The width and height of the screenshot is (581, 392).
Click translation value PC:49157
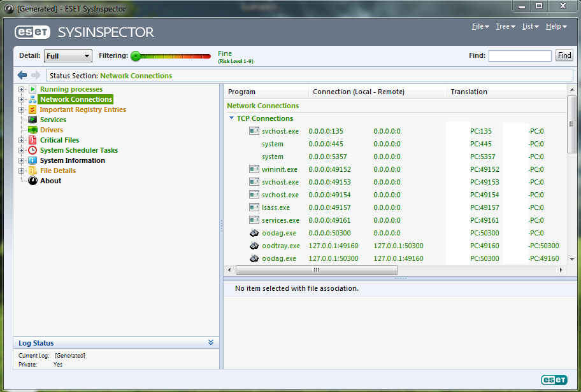[x=485, y=207]
